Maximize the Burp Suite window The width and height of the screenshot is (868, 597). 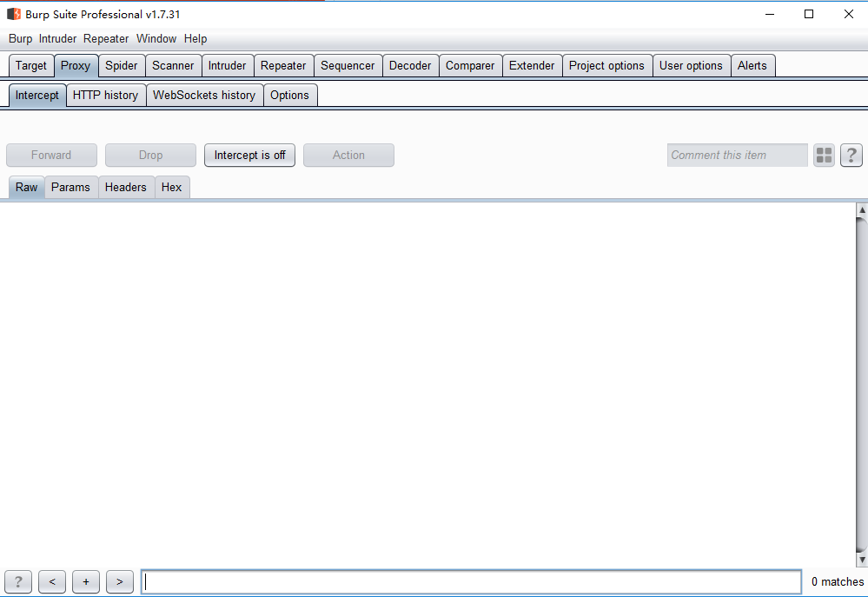tap(809, 14)
